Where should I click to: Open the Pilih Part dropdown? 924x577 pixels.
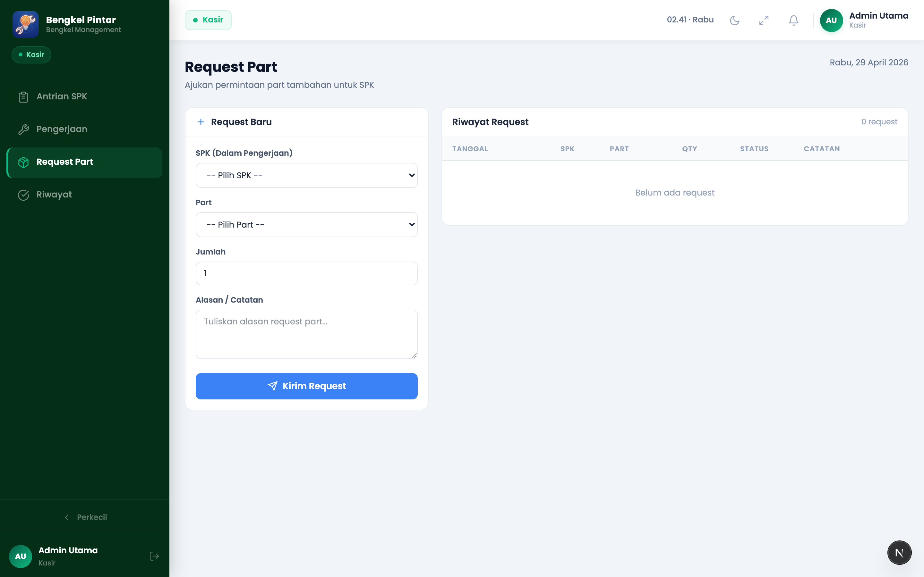306,224
